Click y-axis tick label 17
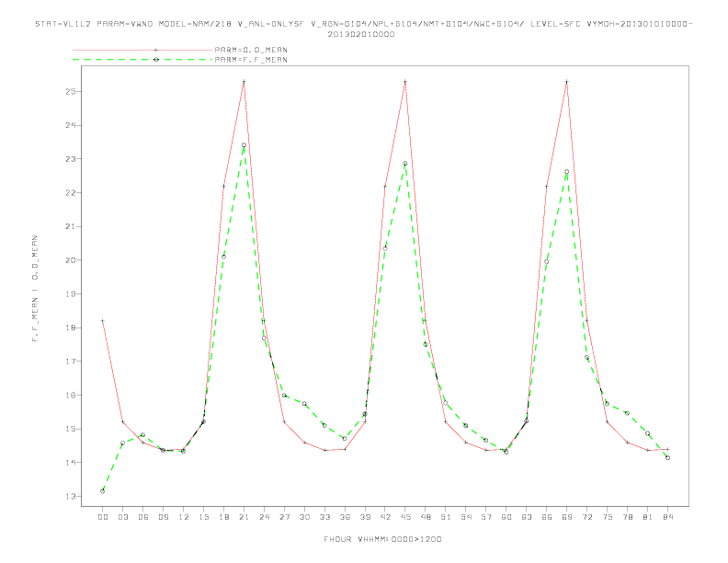728x563 pixels. [x=71, y=362]
